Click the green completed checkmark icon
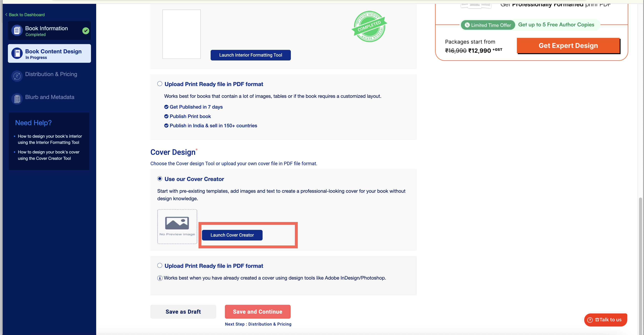 pyautogui.click(x=86, y=31)
